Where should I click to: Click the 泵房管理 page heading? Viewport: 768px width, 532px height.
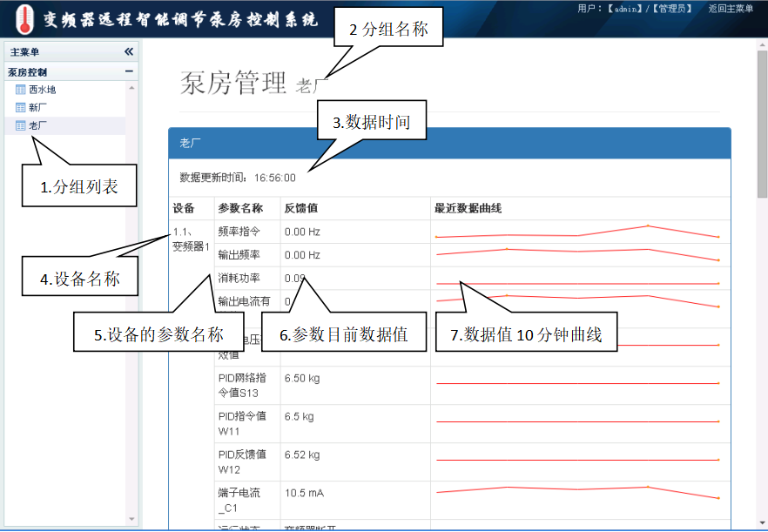click(x=233, y=83)
